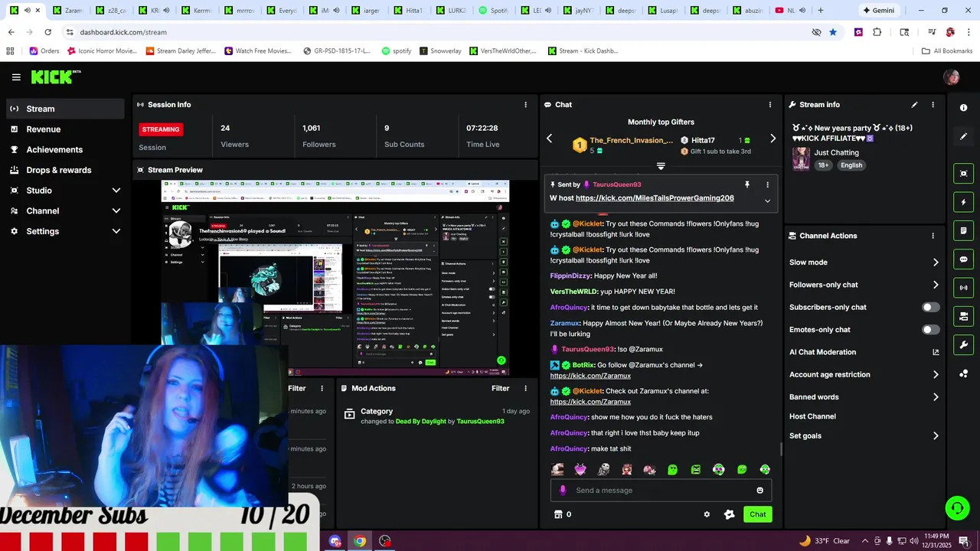Open MilesTailsPowerGaming206 pinned link

point(655,198)
